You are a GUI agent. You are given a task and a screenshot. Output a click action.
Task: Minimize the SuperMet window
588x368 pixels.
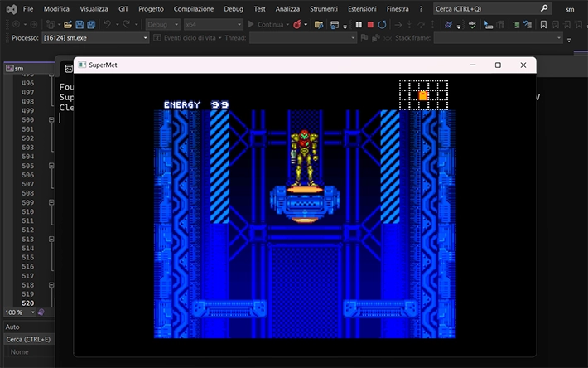473,65
